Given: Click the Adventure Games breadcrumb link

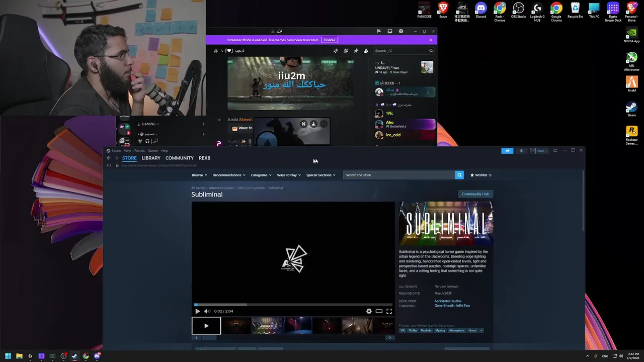Looking at the screenshot, I should click(x=221, y=188).
